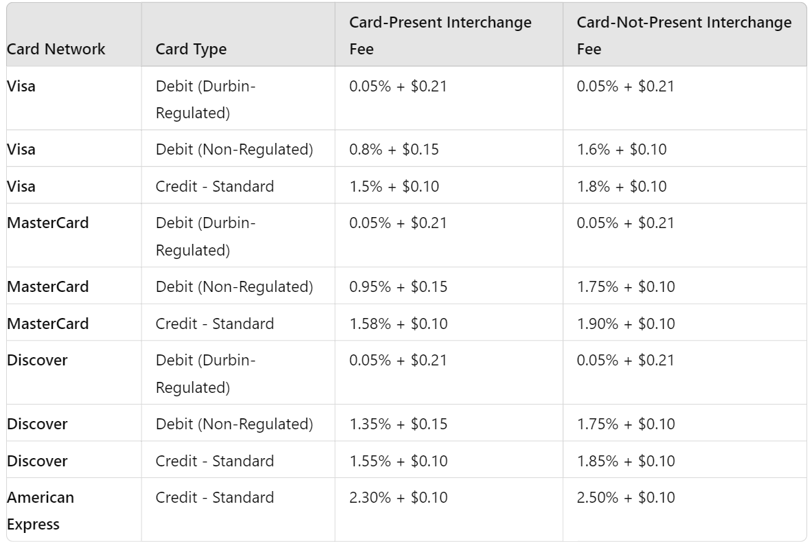
Task: Select the Discover Credit - Standard cell
Action: (x=215, y=461)
